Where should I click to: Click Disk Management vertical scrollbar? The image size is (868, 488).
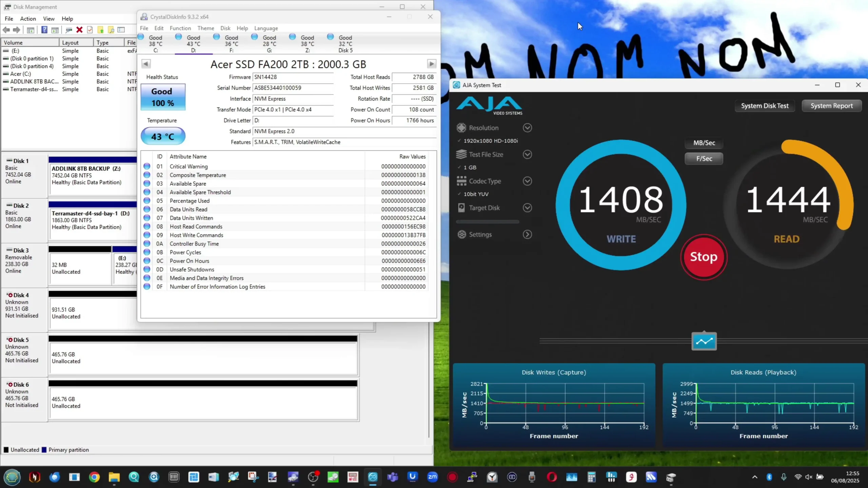pos(430,380)
